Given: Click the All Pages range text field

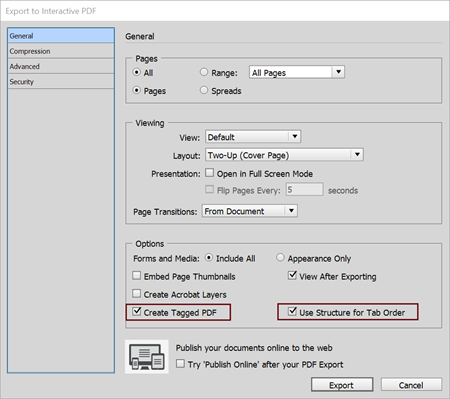Looking at the screenshot, I should (x=291, y=72).
